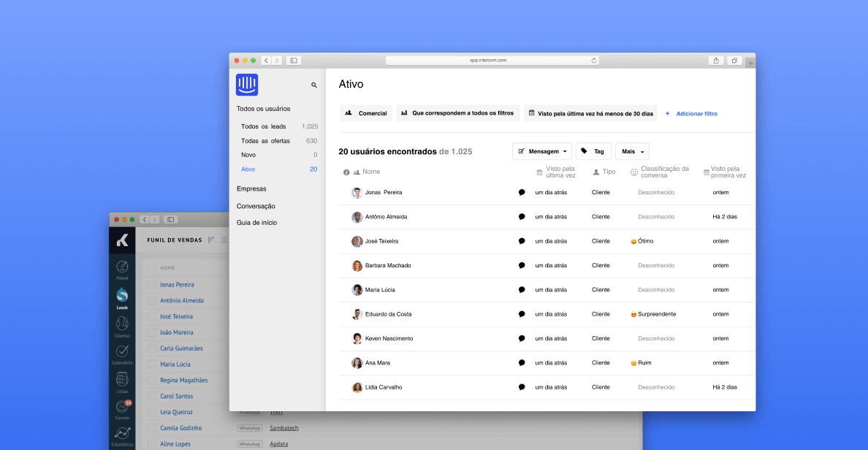Open Correio mail icon with badge
This screenshot has width=868, height=450.
click(x=122, y=407)
